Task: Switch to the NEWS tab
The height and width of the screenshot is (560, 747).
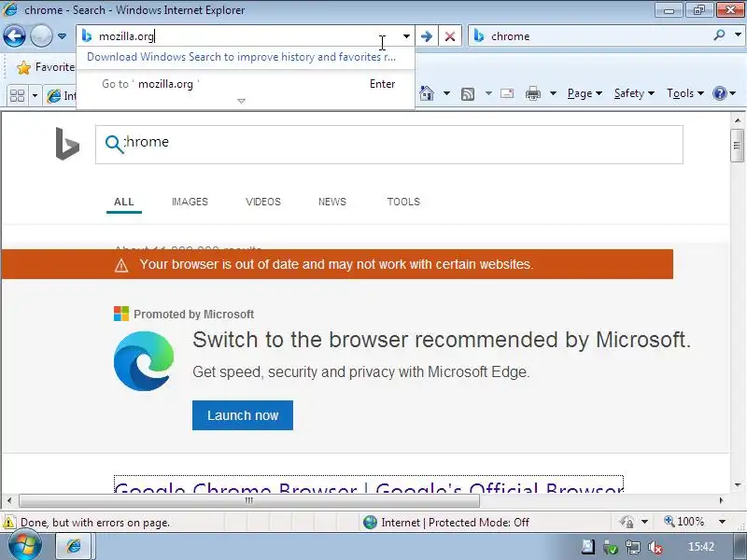Action: point(332,202)
